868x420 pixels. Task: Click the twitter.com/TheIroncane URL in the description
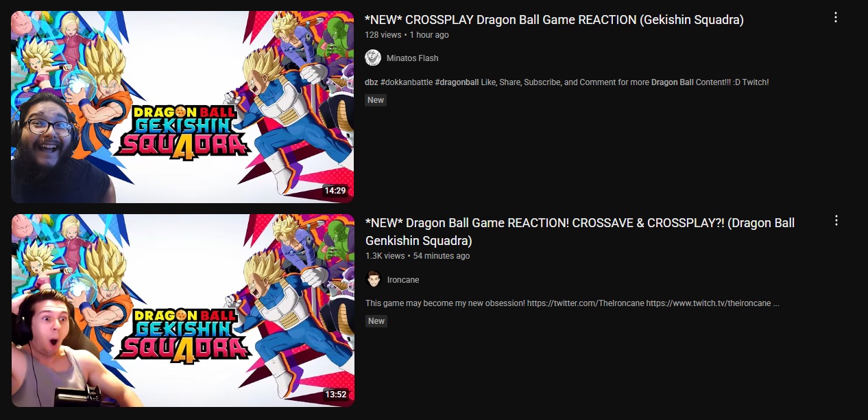pos(586,303)
